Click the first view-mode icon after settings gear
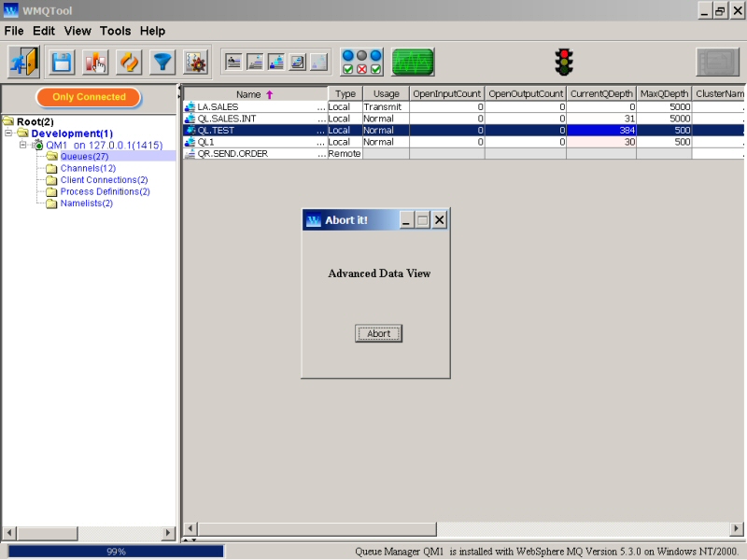747x560 pixels. pos(233,62)
